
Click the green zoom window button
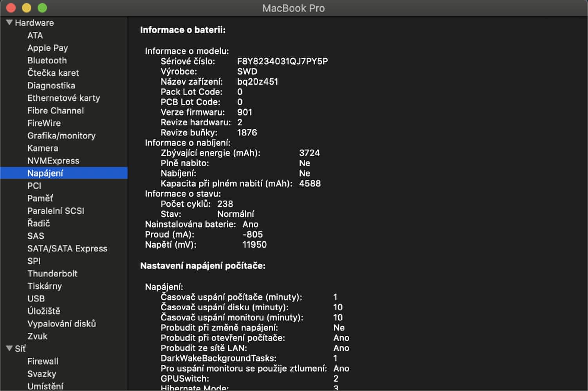tap(42, 8)
